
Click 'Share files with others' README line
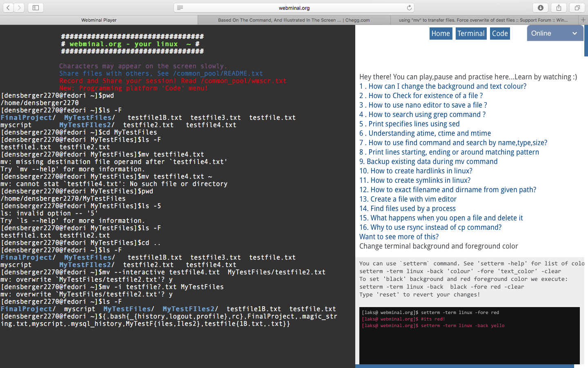pyautogui.click(x=161, y=74)
